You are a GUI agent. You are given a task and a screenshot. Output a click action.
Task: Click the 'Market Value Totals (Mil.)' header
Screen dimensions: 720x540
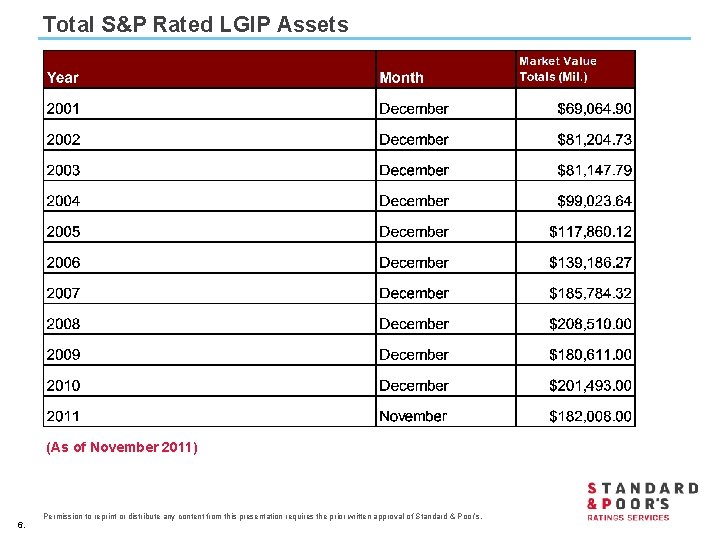click(557, 69)
